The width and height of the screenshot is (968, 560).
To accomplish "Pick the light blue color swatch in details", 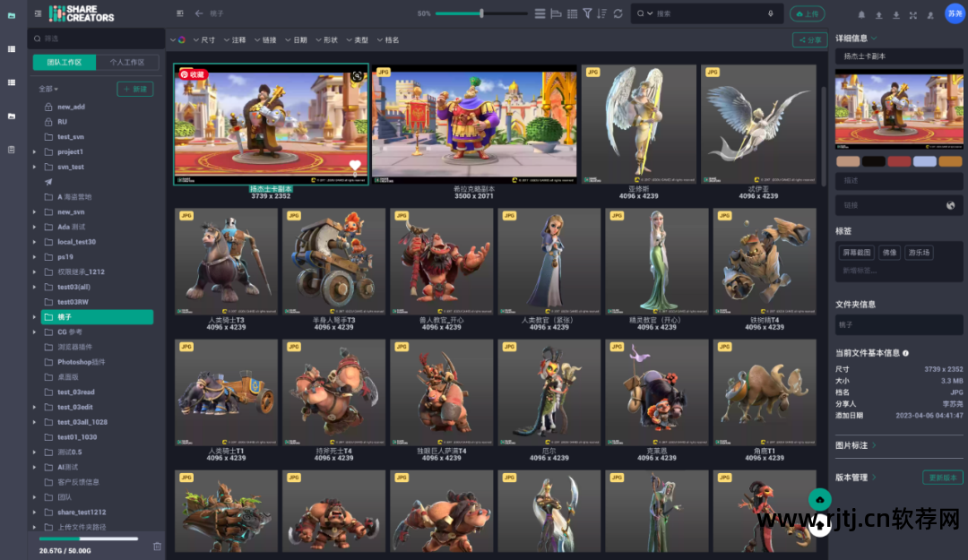I will (x=924, y=162).
